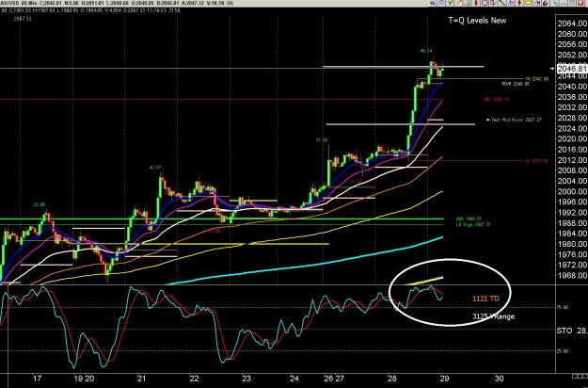Click the '3125 YRange' label
Screen dimensions: 588x388
point(493,316)
